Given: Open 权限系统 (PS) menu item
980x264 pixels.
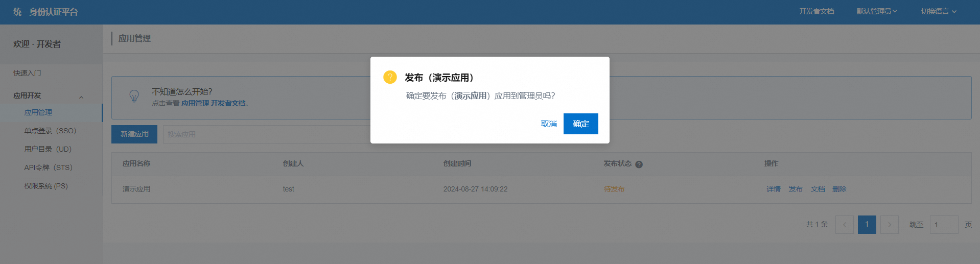Looking at the screenshot, I should [x=46, y=186].
